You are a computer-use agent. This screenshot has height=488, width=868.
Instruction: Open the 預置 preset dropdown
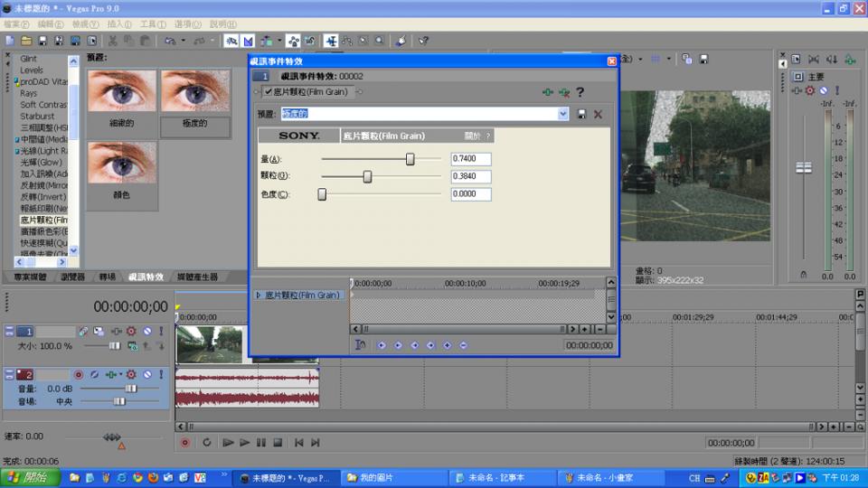(563, 114)
